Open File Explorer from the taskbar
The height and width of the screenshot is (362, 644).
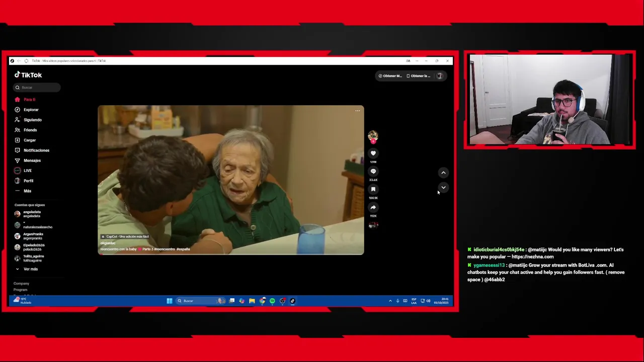252,301
